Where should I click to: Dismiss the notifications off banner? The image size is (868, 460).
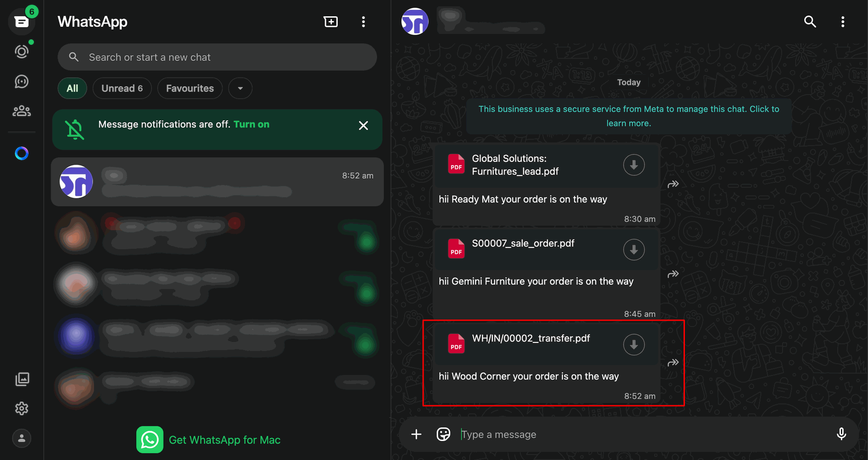(363, 126)
